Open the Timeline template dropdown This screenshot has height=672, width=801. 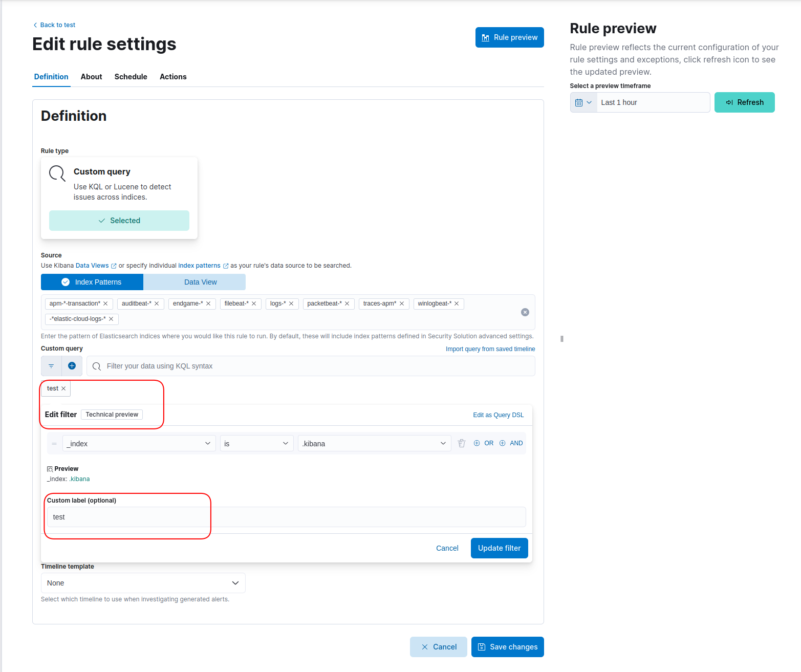click(x=142, y=583)
